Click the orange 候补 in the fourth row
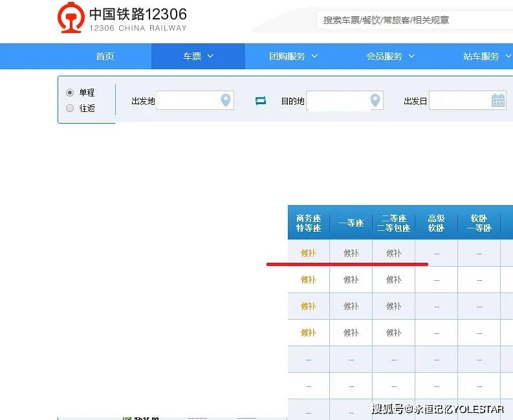 pos(308,333)
